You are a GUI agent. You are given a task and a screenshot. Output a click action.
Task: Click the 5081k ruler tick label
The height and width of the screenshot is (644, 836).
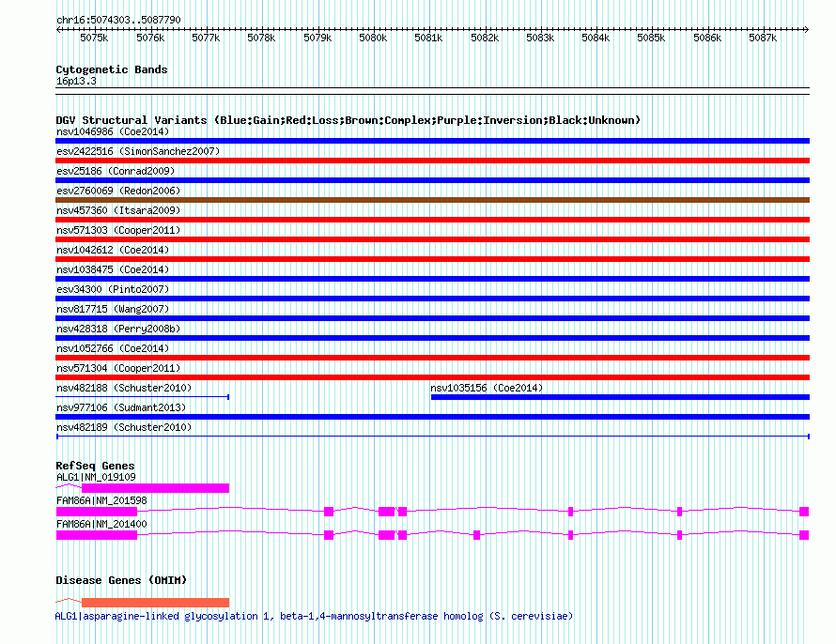[x=428, y=38]
